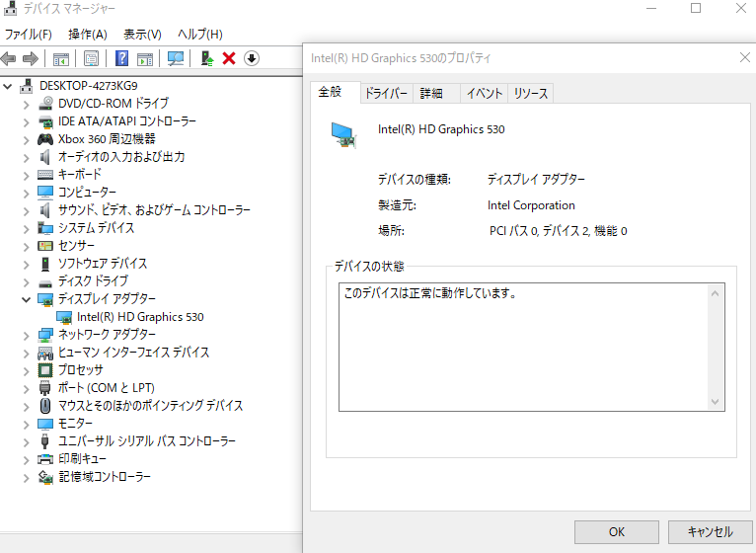Click the マウス pointing device icon
The width and height of the screenshot is (756, 553).
pos(45,406)
